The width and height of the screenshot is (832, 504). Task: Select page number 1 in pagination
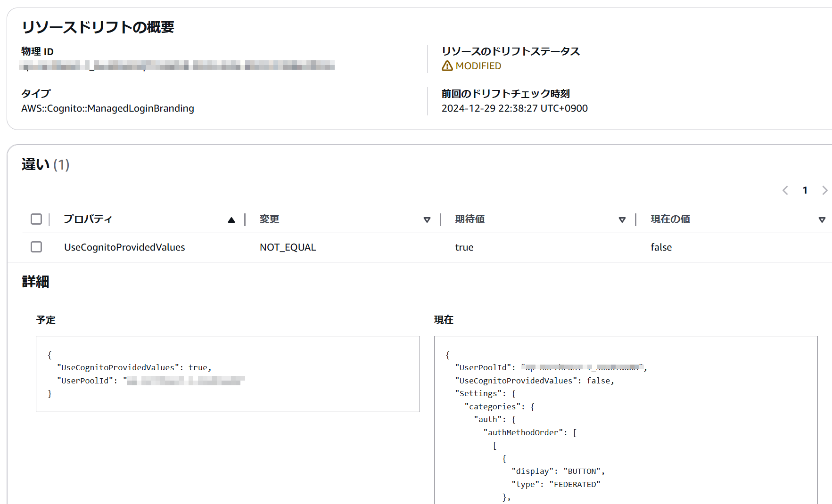coord(805,190)
